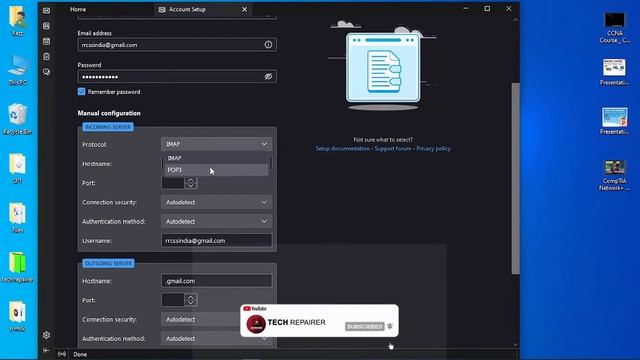This screenshot has width=640, height=360.
Task: Open outgoing Connection security dropdown
Action: click(x=216, y=319)
